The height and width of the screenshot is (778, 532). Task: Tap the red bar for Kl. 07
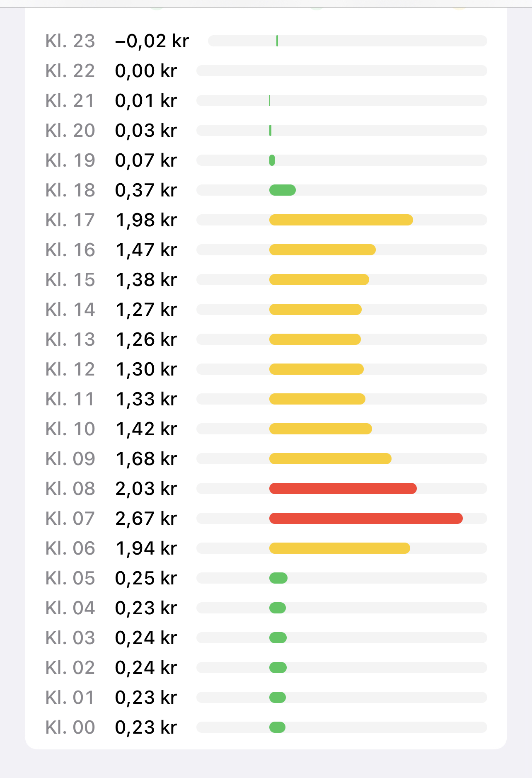point(366,519)
